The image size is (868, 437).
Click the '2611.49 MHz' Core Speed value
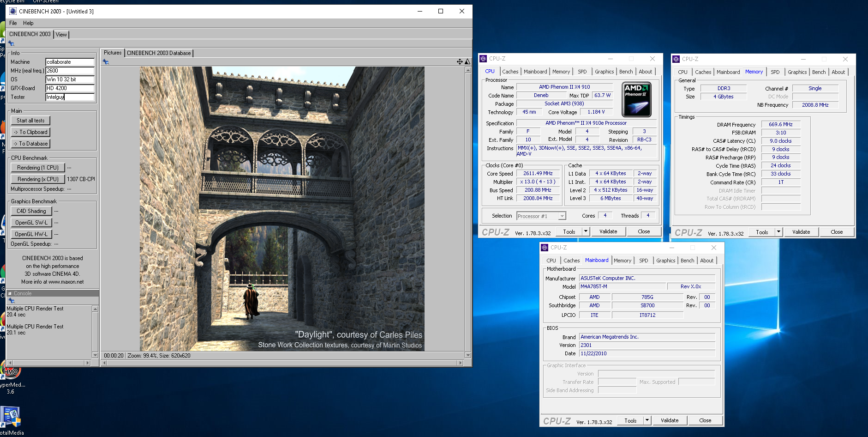click(x=538, y=174)
